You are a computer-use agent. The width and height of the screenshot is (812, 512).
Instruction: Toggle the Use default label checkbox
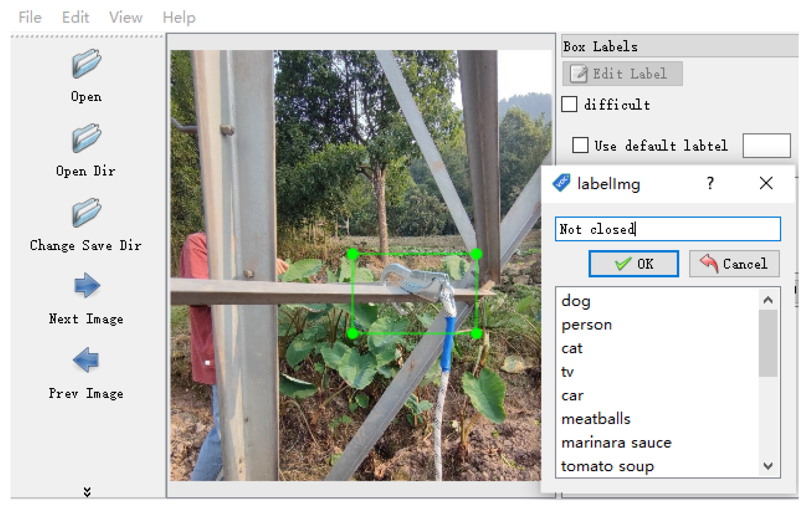coord(580,145)
